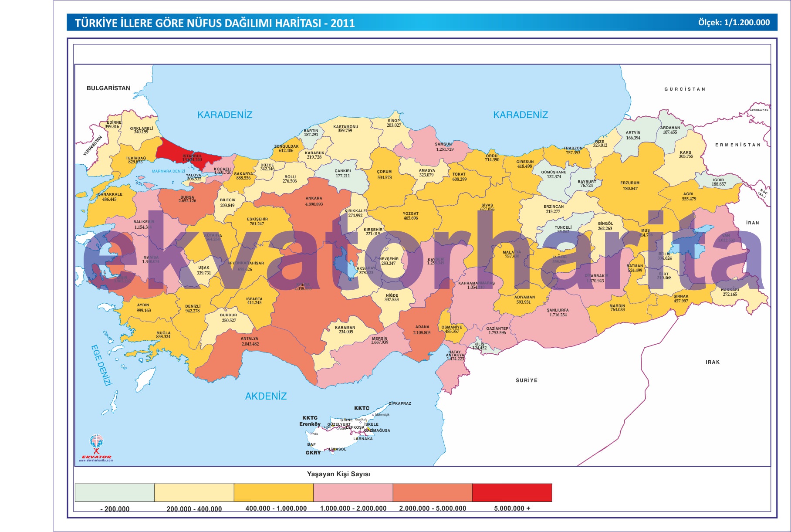Click the '200.000 - 400.000' legend label
791x532 pixels.
pyautogui.click(x=194, y=509)
